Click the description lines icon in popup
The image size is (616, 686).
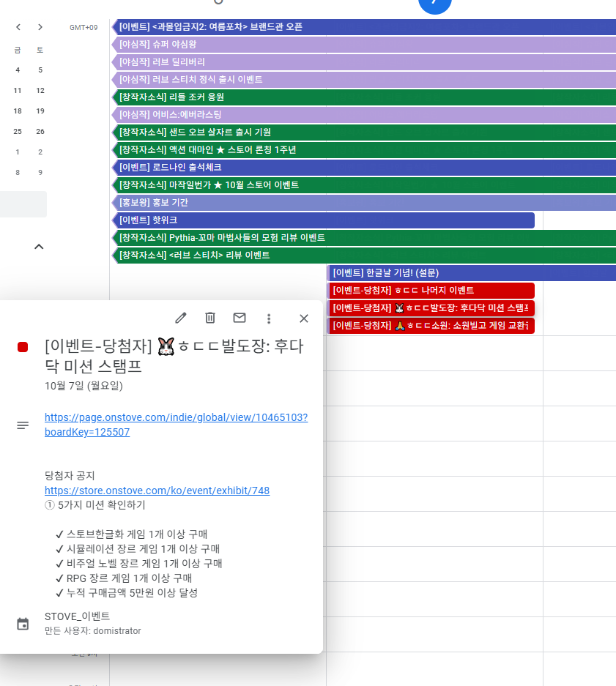(x=23, y=425)
